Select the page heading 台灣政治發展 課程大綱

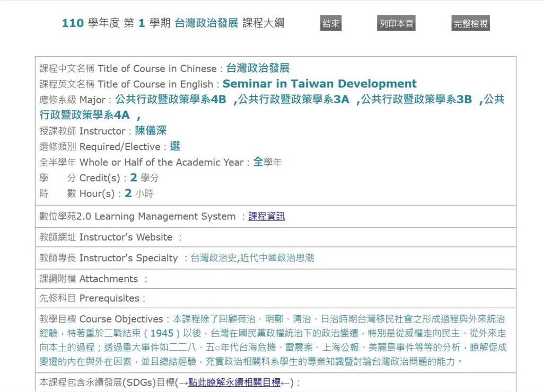pyautogui.click(x=230, y=23)
